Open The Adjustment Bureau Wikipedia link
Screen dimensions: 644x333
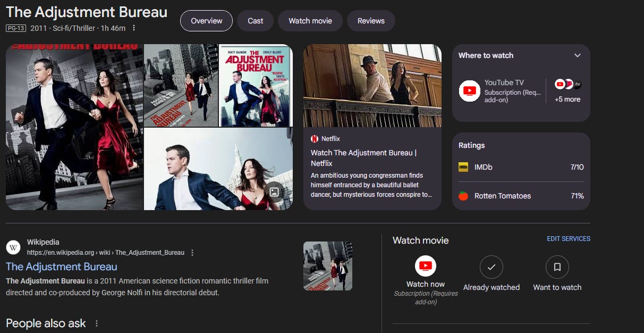(x=62, y=267)
